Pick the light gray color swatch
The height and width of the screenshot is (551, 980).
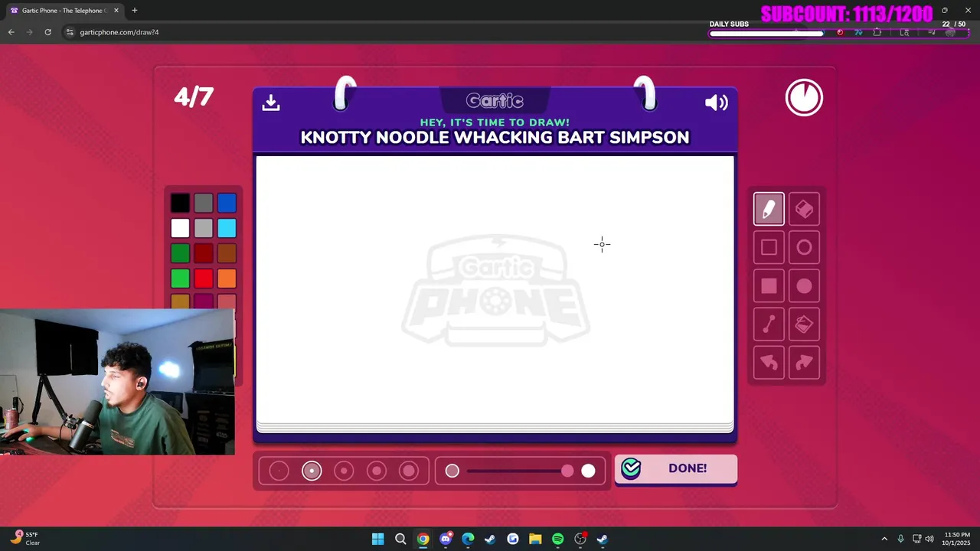(x=203, y=228)
